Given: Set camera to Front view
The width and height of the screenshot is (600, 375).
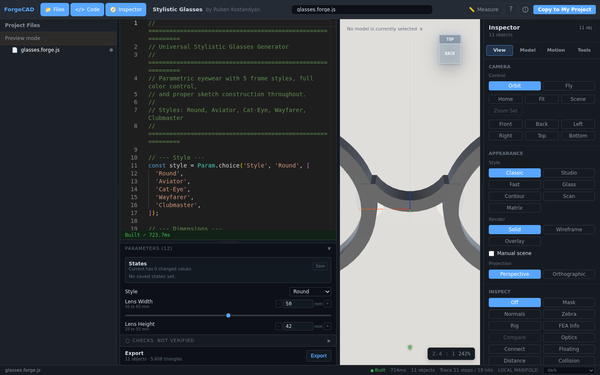Looking at the screenshot, I should (x=505, y=124).
